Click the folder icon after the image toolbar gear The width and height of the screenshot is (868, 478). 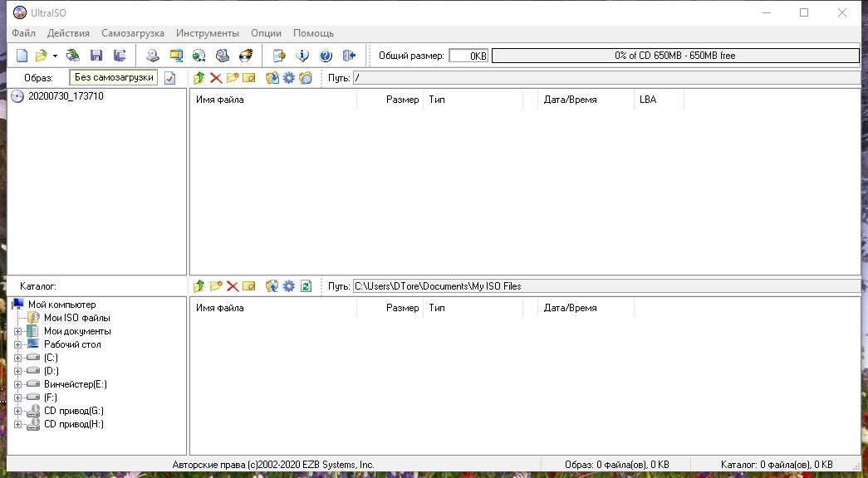click(x=306, y=78)
